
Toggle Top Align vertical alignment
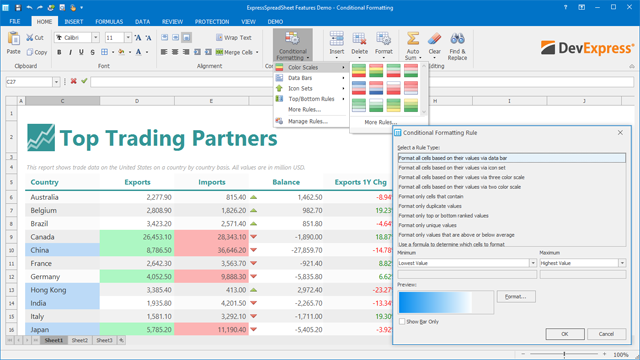164,38
